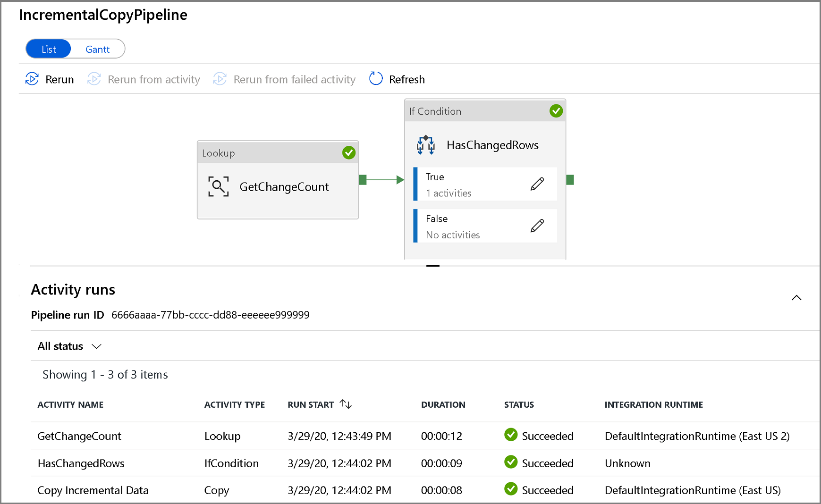Click the Rerun from failed activity icon
Image resolution: width=821 pixels, height=504 pixels.
pos(220,79)
